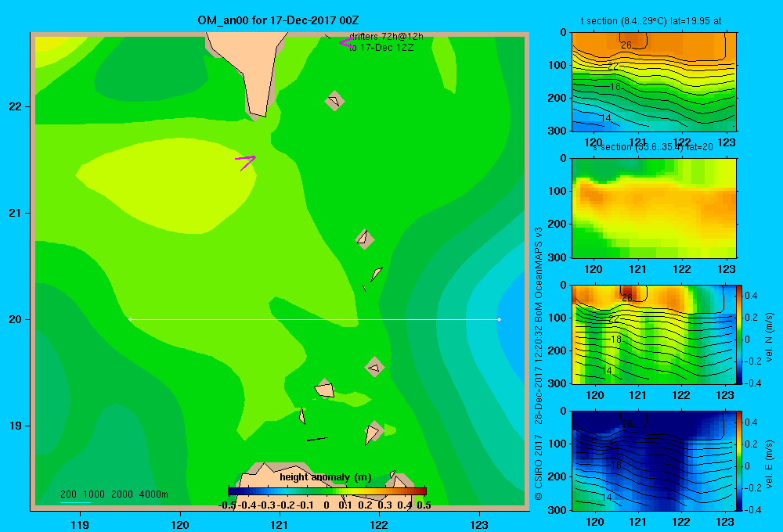Click the vel. N color scale bar
Viewport: 783px width, 532px height.
(740, 334)
